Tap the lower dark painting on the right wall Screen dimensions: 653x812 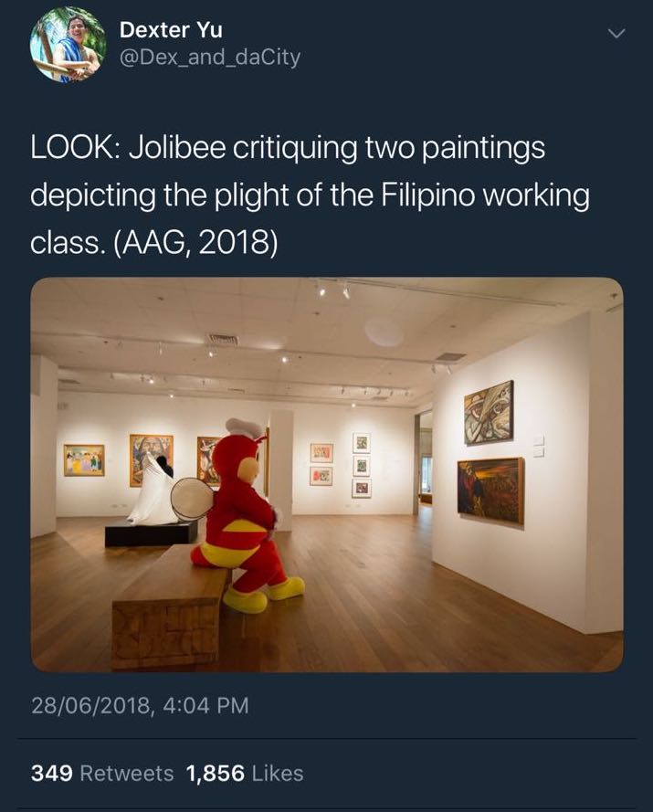(x=491, y=490)
